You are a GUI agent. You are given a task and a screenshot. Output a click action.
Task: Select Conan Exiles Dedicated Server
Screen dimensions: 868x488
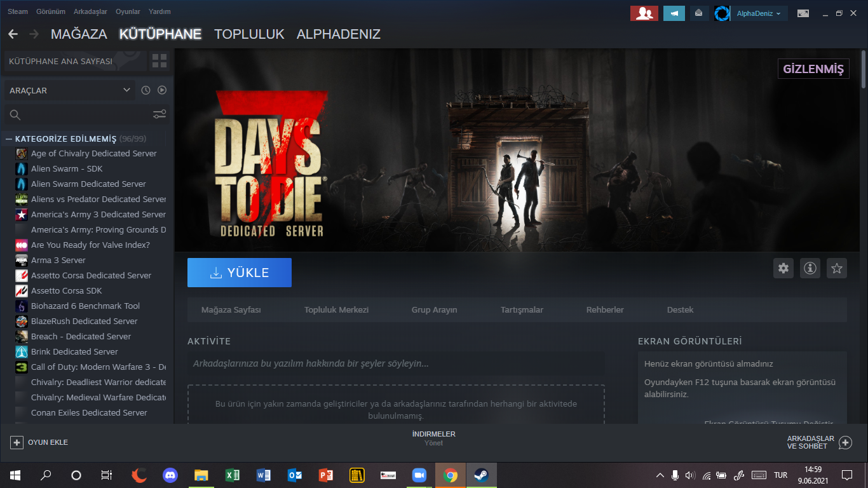[x=89, y=412]
